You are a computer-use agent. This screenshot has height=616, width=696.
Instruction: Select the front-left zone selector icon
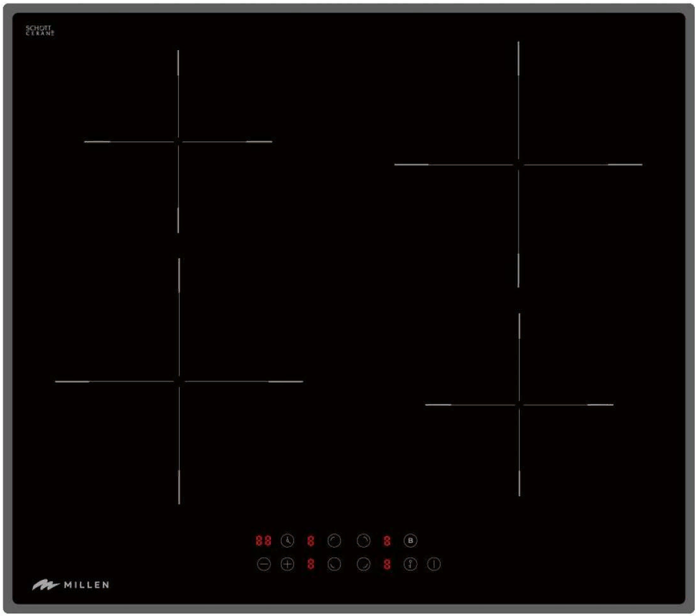pyautogui.click(x=335, y=564)
